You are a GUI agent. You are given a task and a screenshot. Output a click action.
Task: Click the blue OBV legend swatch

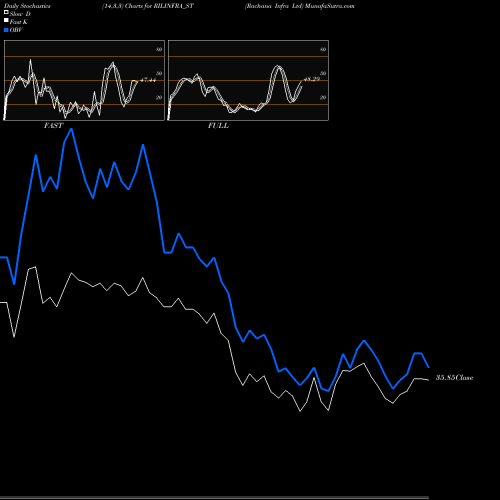[x=6, y=30]
